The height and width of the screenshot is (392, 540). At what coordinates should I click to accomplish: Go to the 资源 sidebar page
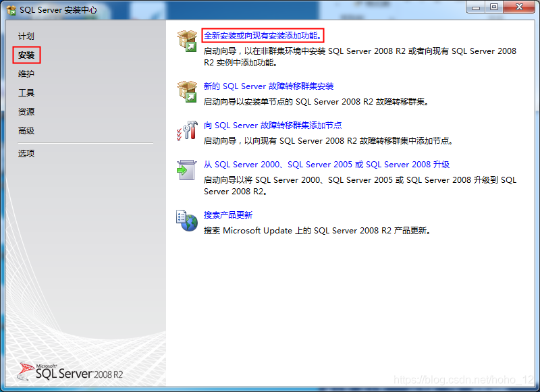coord(26,111)
